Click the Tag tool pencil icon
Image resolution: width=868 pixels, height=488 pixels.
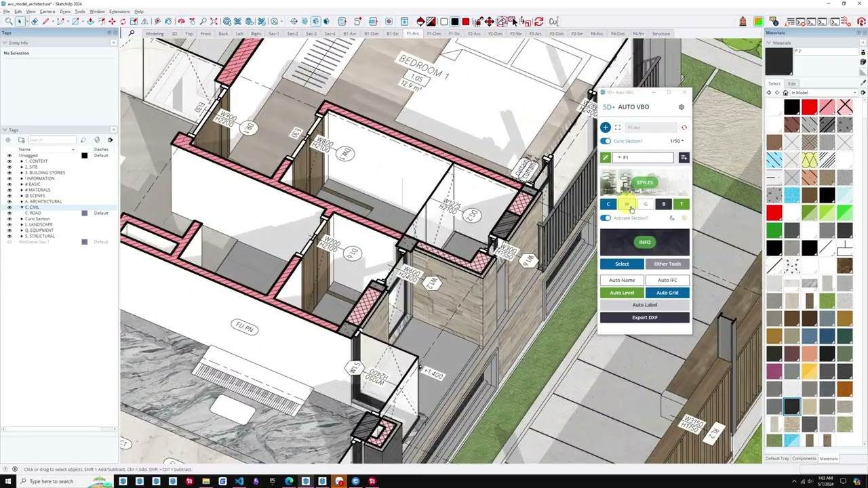pyautogui.click(x=83, y=140)
